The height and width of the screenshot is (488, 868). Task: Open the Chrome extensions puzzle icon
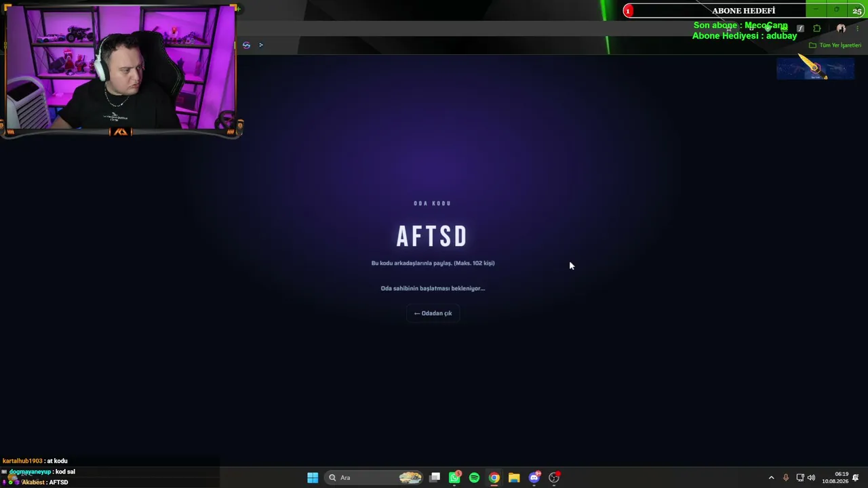click(816, 28)
